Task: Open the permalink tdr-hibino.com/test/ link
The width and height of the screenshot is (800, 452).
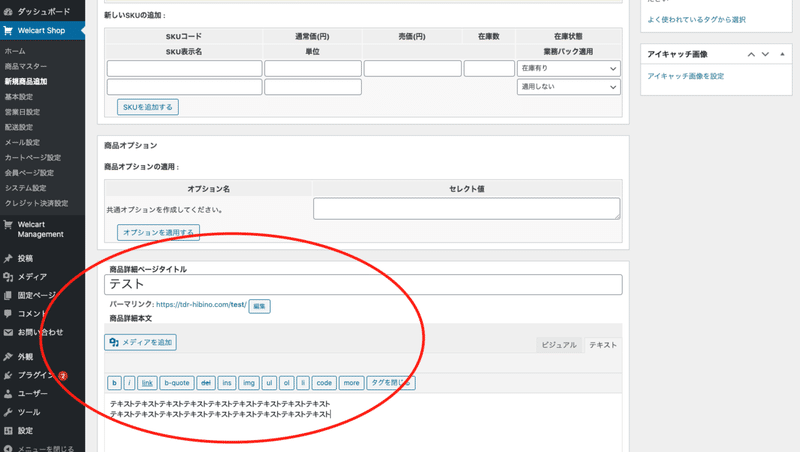Action: (201, 305)
